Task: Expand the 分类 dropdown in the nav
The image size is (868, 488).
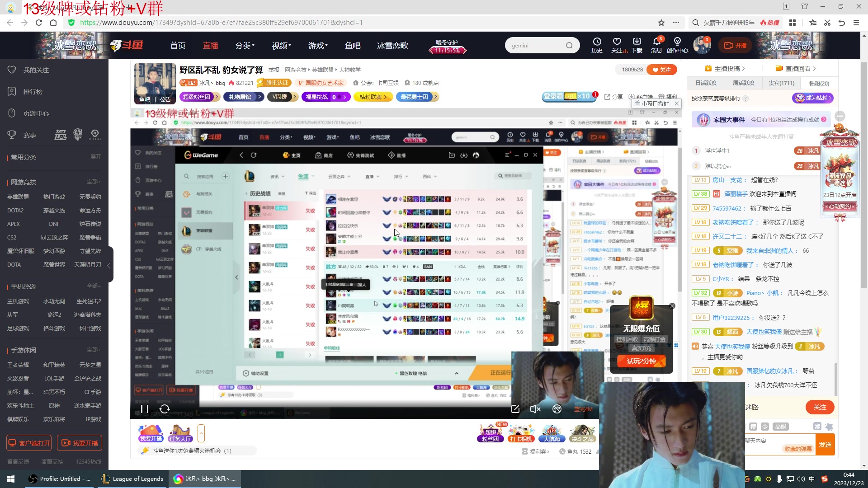Action: pyautogui.click(x=245, y=46)
